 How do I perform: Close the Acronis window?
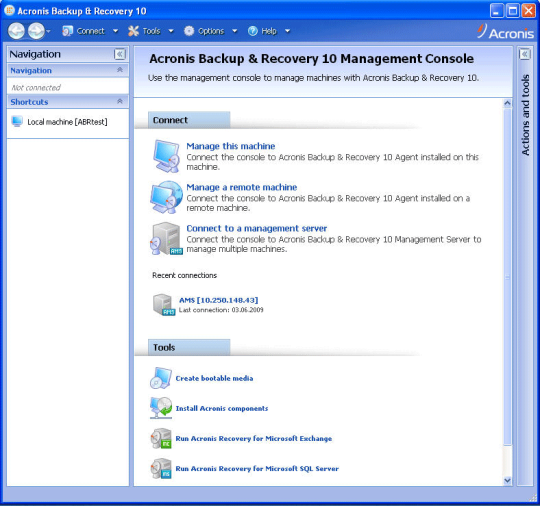click(528, 11)
